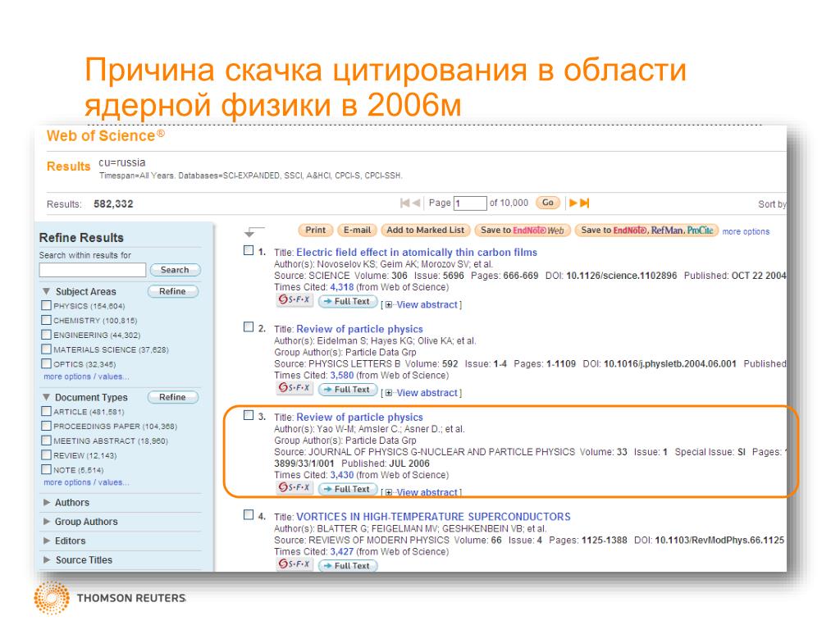Collapse the Document Types section triangle

46,397
